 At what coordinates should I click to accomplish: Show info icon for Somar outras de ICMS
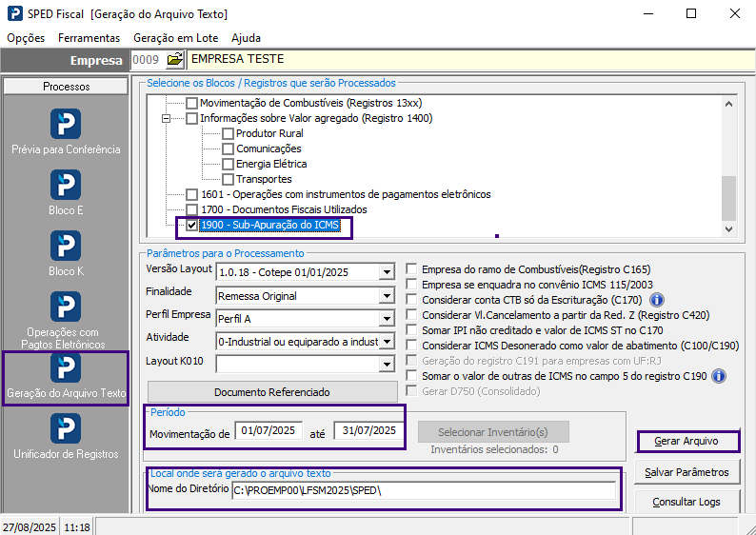[x=719, y=376]
